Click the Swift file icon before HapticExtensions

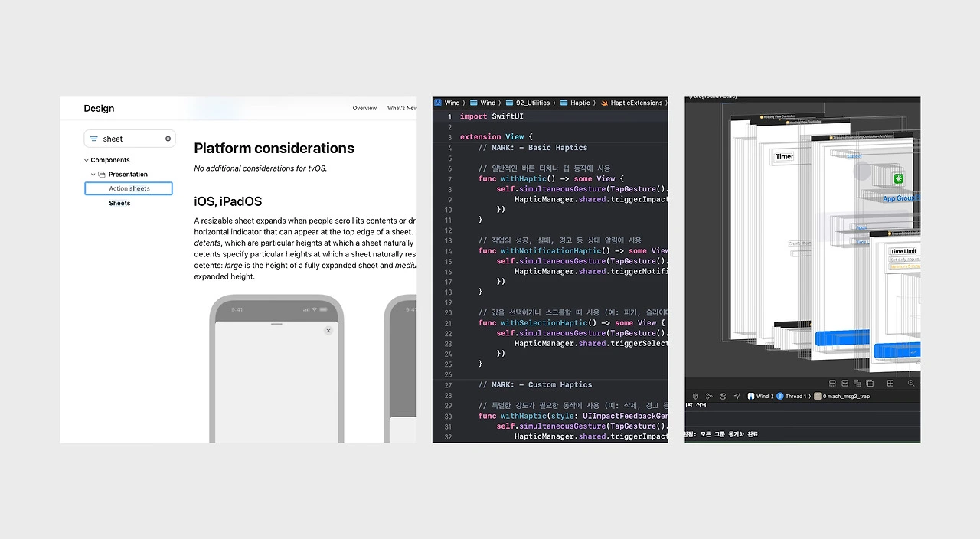tap(604, 103)
